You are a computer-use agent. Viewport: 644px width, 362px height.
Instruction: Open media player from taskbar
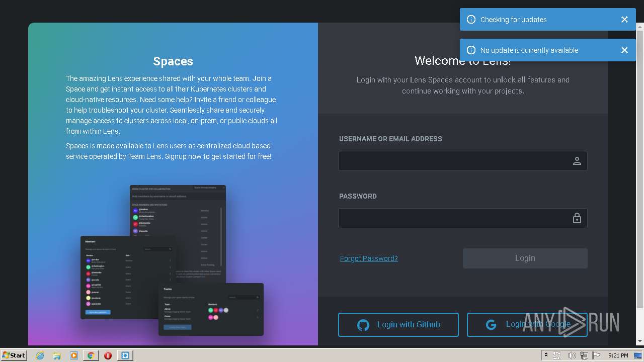(74, 355)
